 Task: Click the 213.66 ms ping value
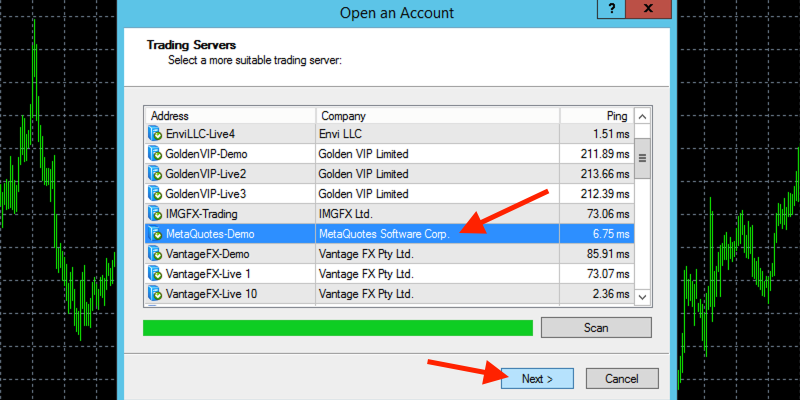(605, 174)
